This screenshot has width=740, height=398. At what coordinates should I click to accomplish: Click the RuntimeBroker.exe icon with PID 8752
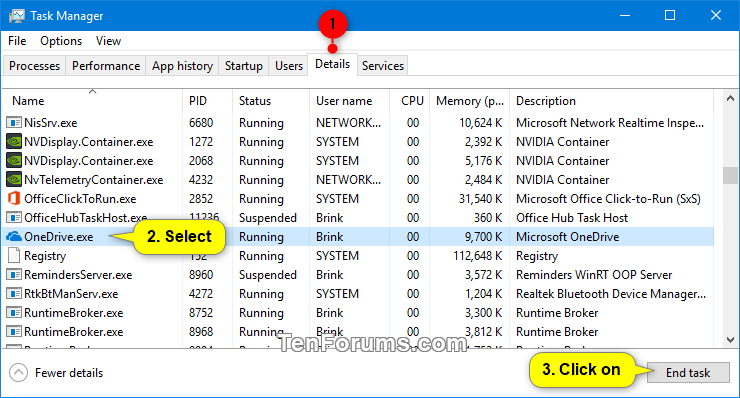click(x=14, y=313)
